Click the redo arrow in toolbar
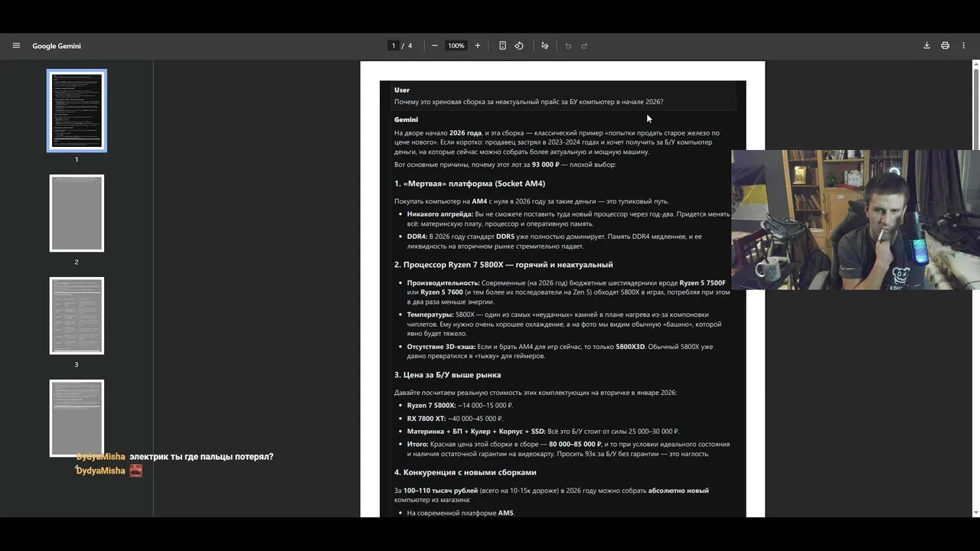980x551 pixels. (584, 46)
